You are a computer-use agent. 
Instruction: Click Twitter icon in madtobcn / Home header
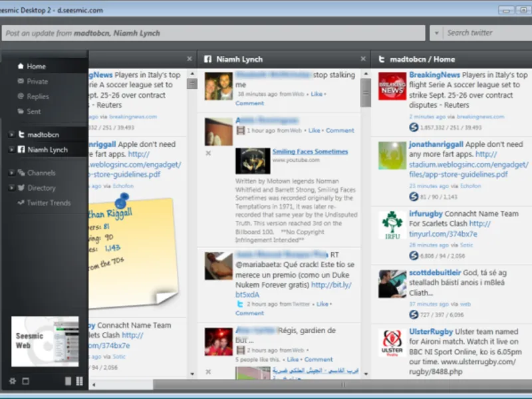click(382, 59)
